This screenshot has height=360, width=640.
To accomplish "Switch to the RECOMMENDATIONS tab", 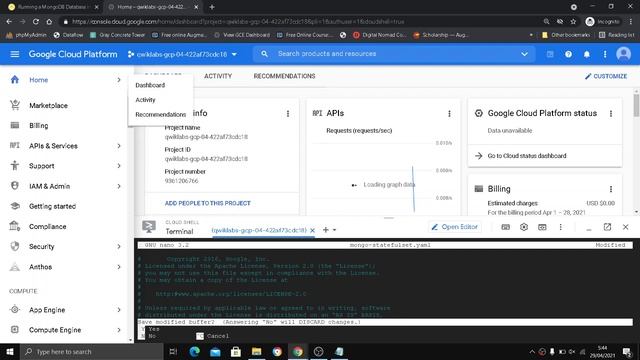I will [x=284, y=76].
